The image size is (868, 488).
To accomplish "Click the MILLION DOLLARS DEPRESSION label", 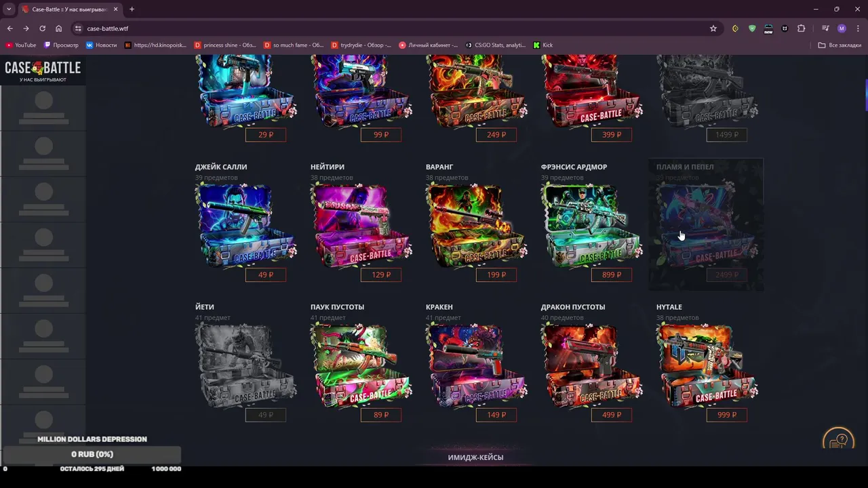I will 92,439.
